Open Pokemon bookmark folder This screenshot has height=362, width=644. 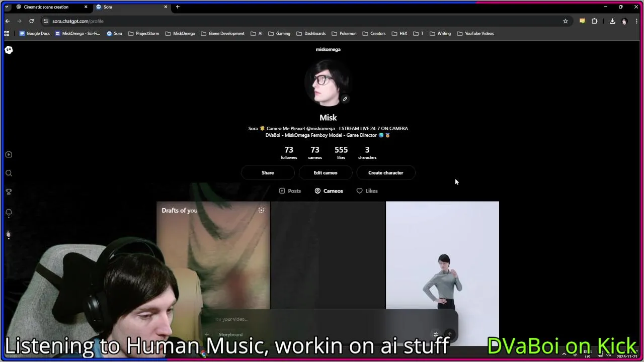point(344,34)
